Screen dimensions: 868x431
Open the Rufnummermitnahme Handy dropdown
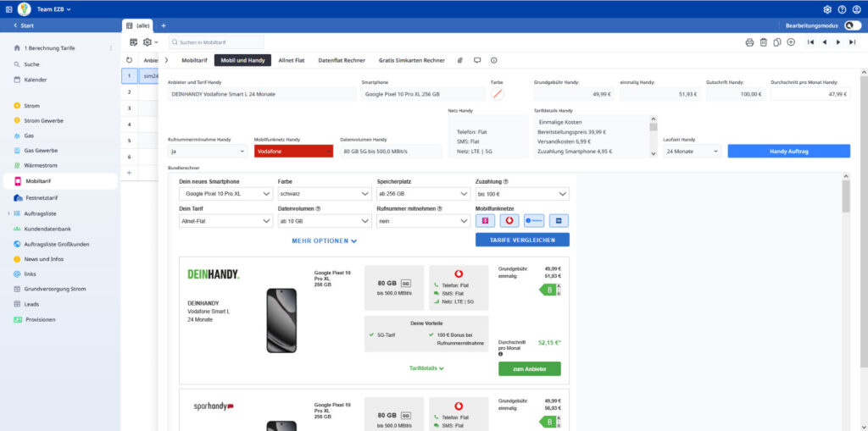tap(208, 151)
